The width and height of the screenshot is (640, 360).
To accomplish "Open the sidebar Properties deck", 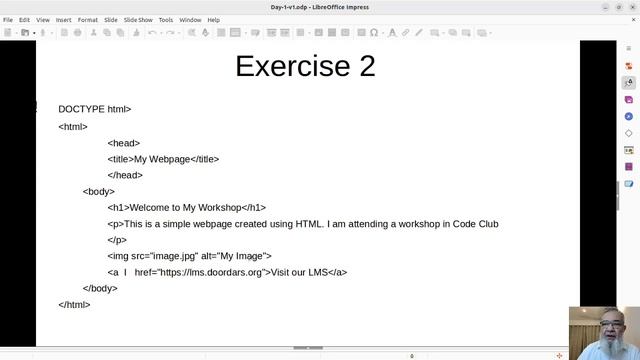I will 629,66.
